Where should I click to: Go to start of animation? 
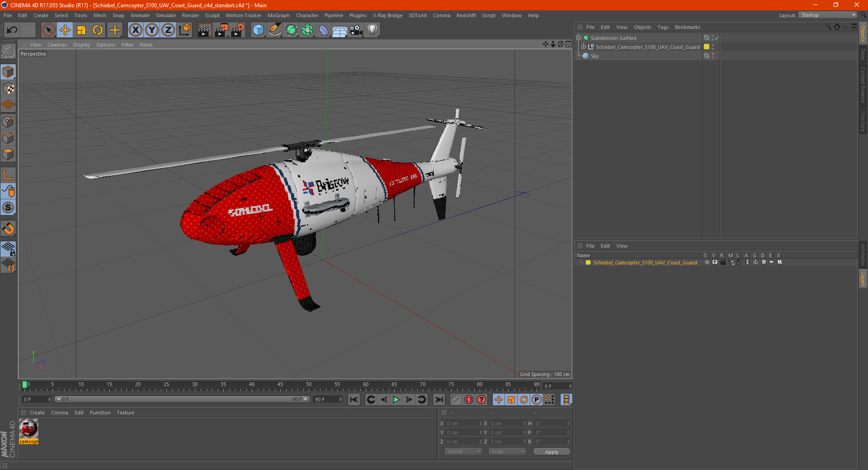(x=354, y=399)
